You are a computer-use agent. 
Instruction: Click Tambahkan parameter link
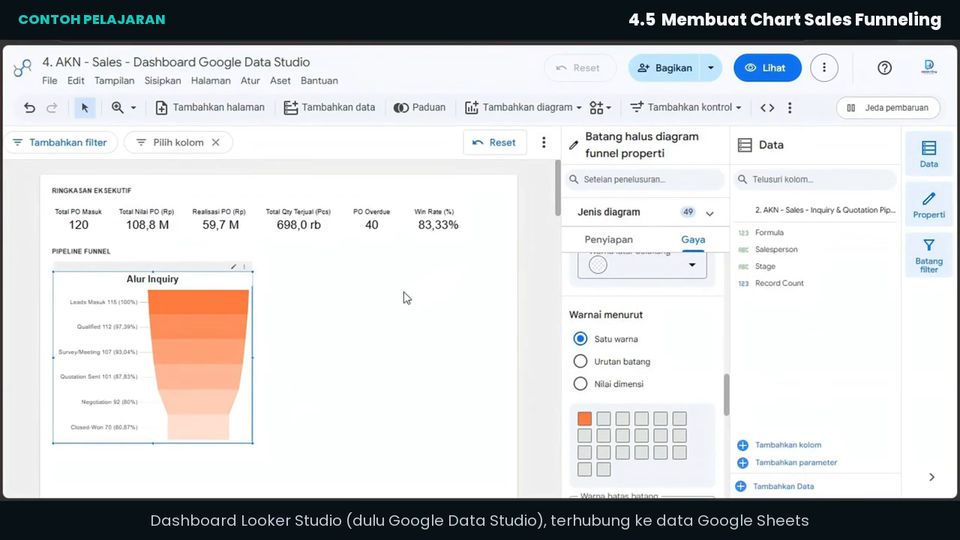787,463
